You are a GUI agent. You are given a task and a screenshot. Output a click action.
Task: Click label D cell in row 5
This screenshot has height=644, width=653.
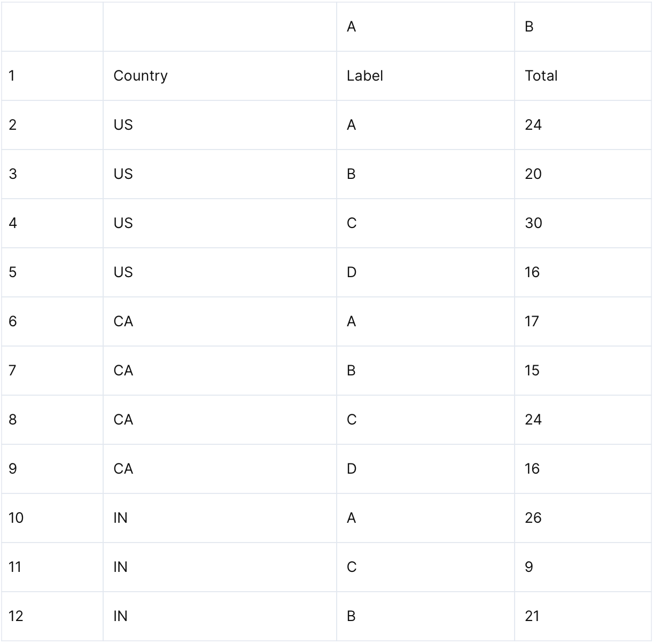click(x=425, y=272)
